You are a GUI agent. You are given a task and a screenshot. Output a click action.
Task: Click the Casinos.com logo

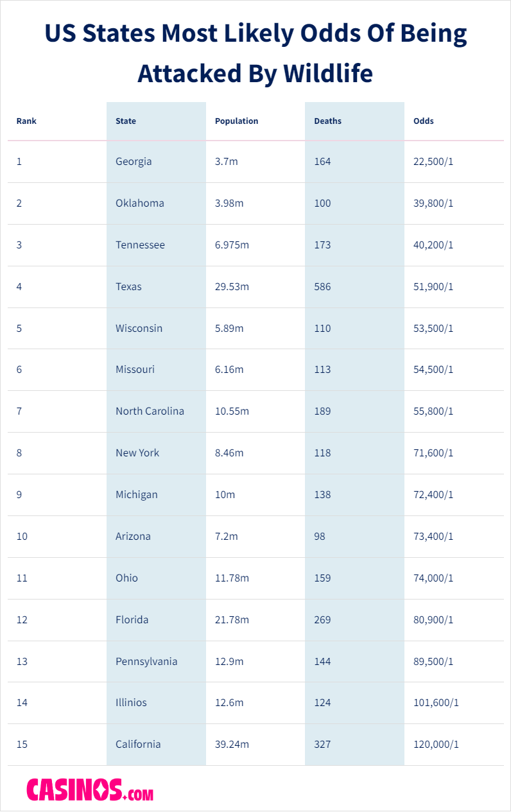point(90,789)
